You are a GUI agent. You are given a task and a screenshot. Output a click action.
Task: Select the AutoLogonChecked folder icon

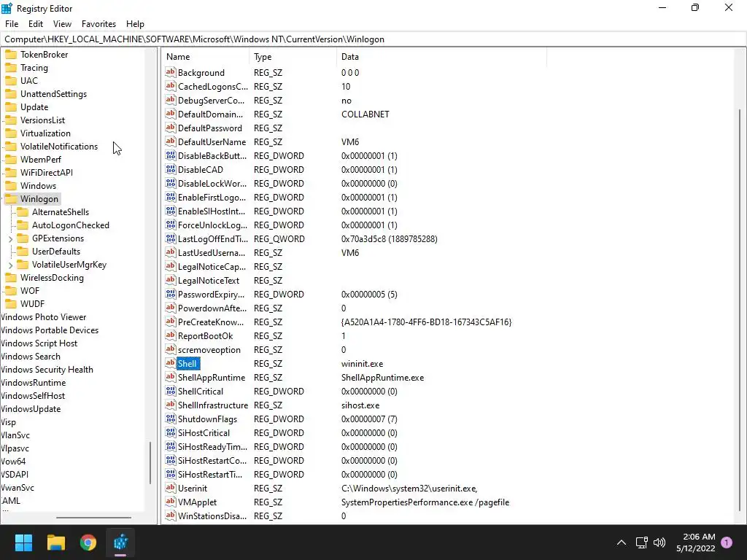(23, 225)
